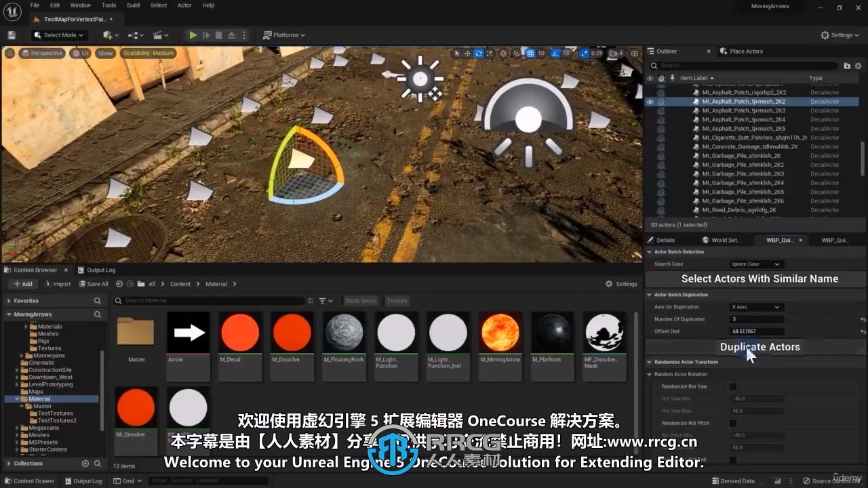Screen dimensions: 868x488
Task: Click the Eject button in play toolbar
Action: (x=231, y=35)
